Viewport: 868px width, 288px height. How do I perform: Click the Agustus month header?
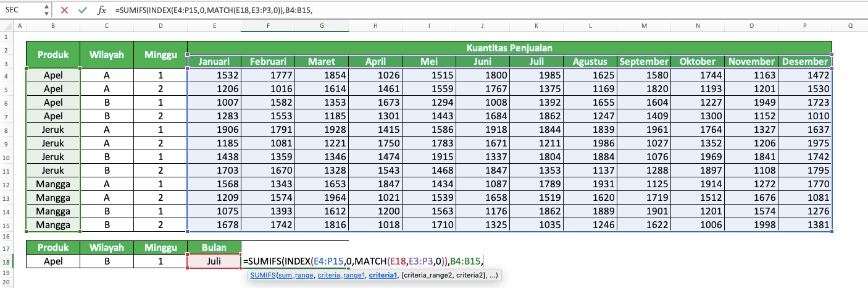590,61
